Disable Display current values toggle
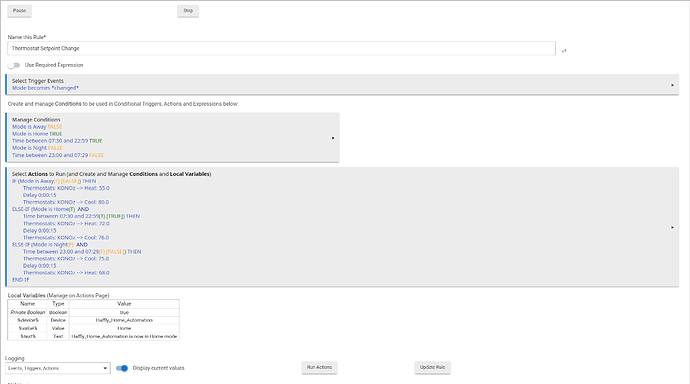 point(122,368)
